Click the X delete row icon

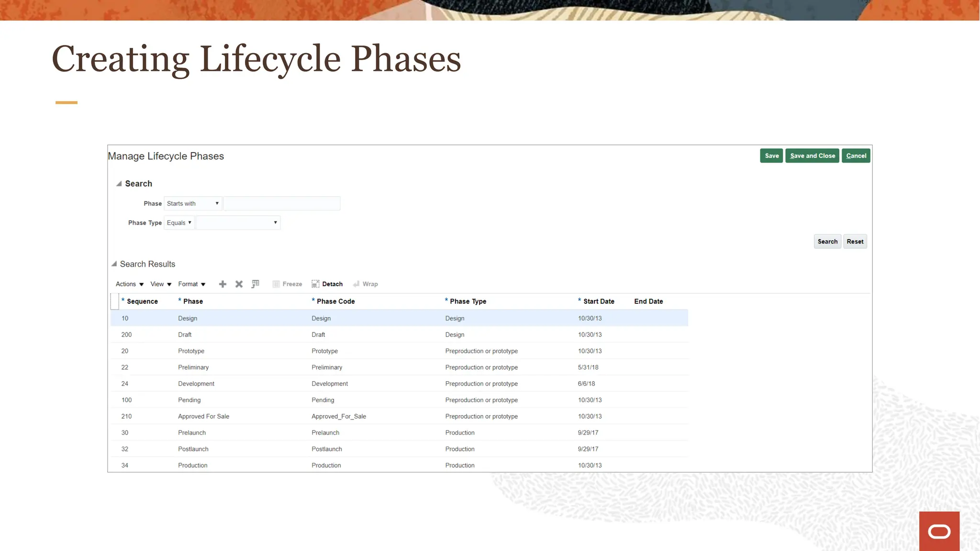[x=239, y=284]
